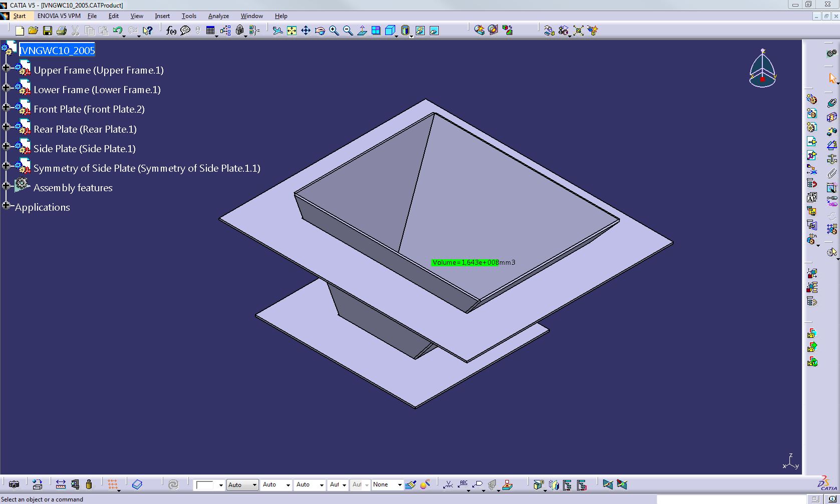Open the first Auto dropdown in graphic properties
The width and height of the screenshot is (840, 504).
pos(242,484)
